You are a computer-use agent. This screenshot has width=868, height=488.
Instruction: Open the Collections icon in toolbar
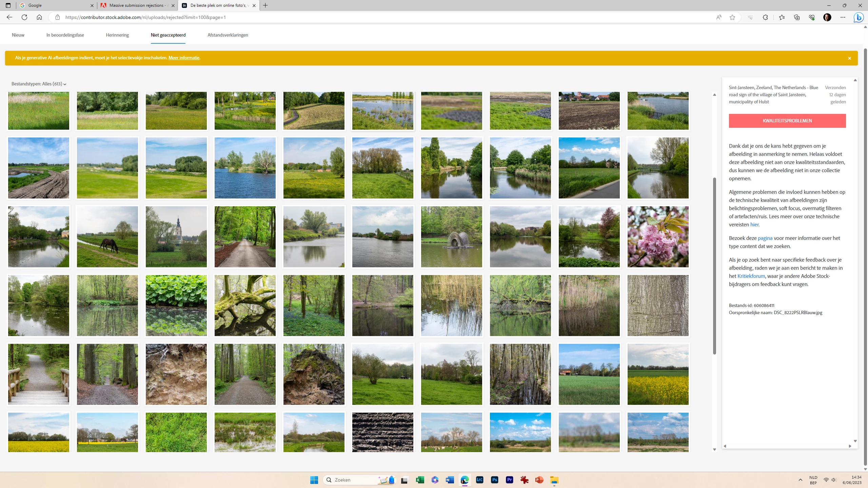point(797,17)
